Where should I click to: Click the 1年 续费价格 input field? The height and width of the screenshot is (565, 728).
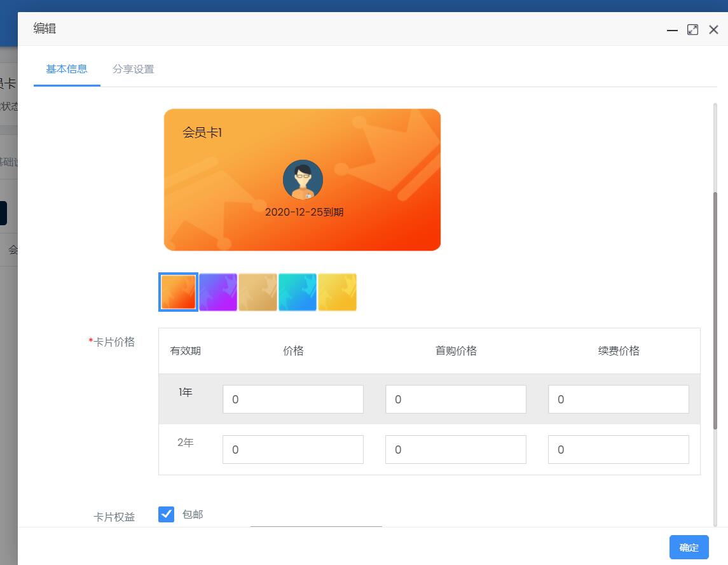[x=619, y=399]
